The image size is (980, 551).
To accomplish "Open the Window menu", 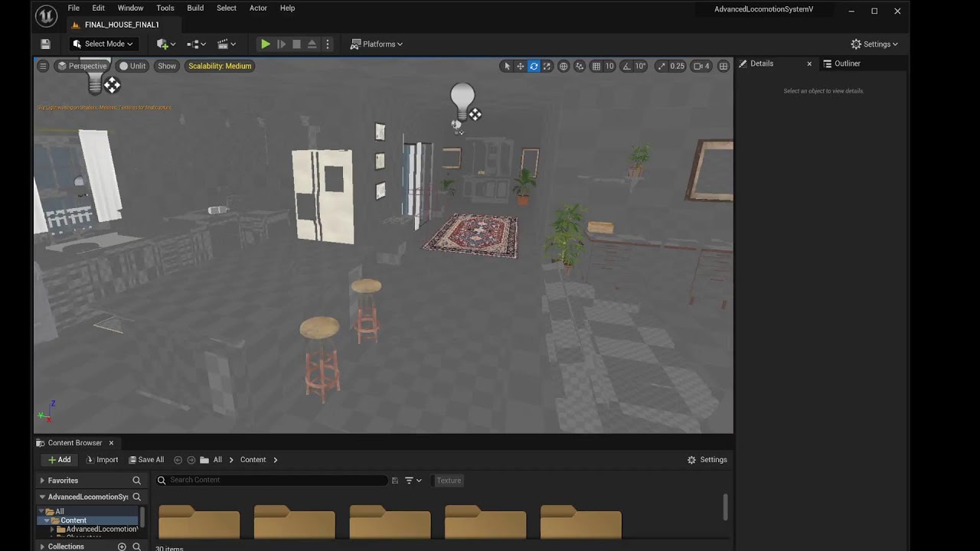I will (x=130, y=8).
